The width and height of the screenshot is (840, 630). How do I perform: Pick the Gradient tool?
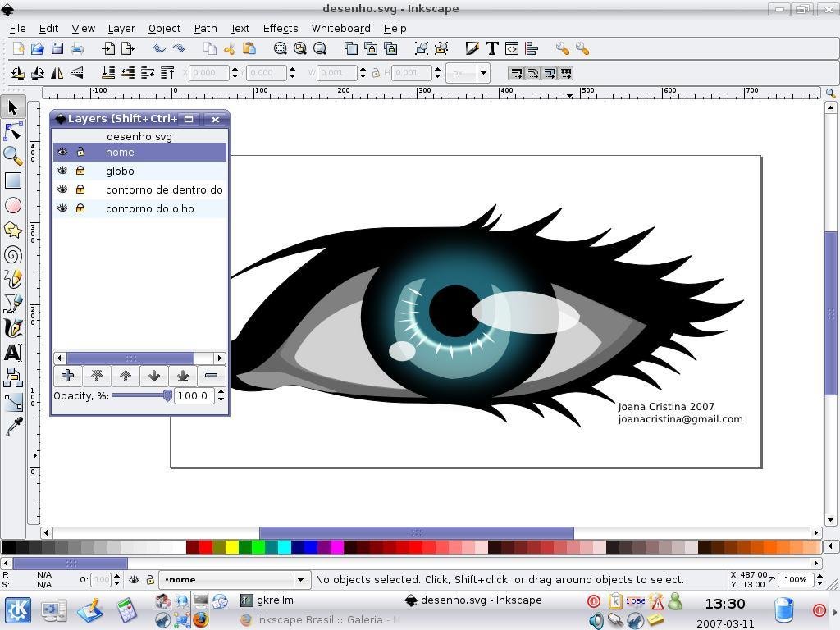coord(13,402)
